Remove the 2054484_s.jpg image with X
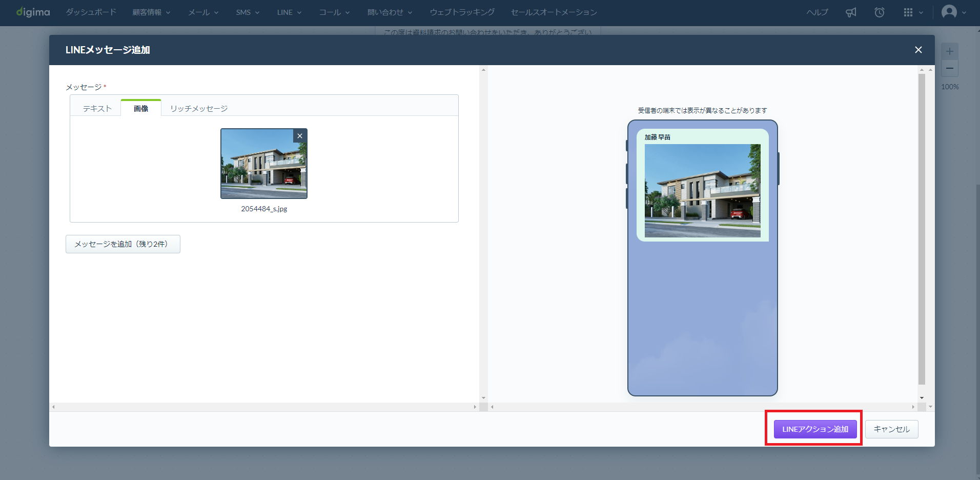 pyautogui.click(x=300, y=136)
